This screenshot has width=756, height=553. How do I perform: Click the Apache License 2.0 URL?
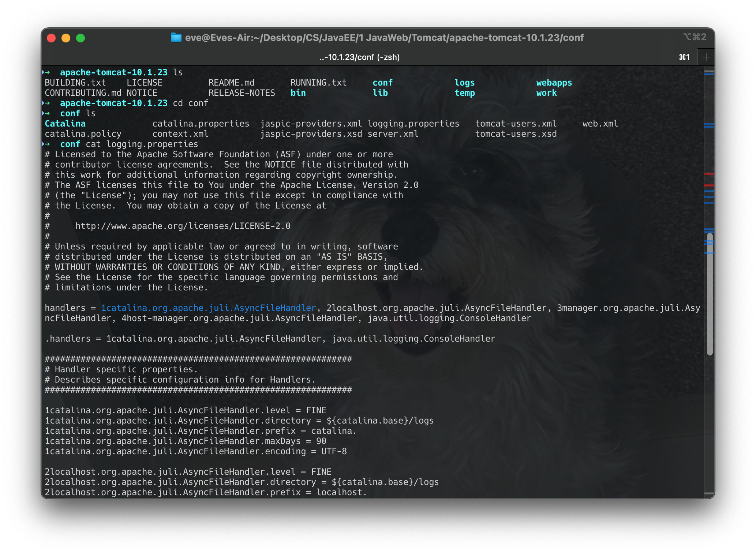[x=182, y=226]
